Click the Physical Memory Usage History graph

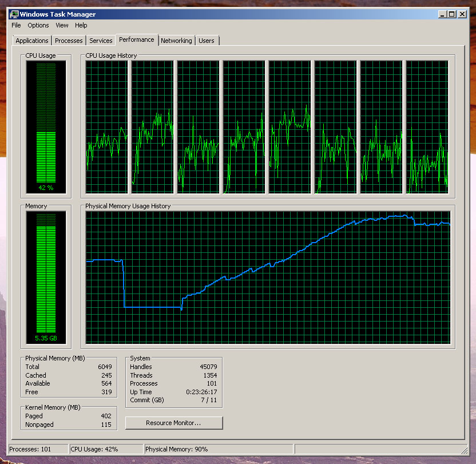pos(268,277)
